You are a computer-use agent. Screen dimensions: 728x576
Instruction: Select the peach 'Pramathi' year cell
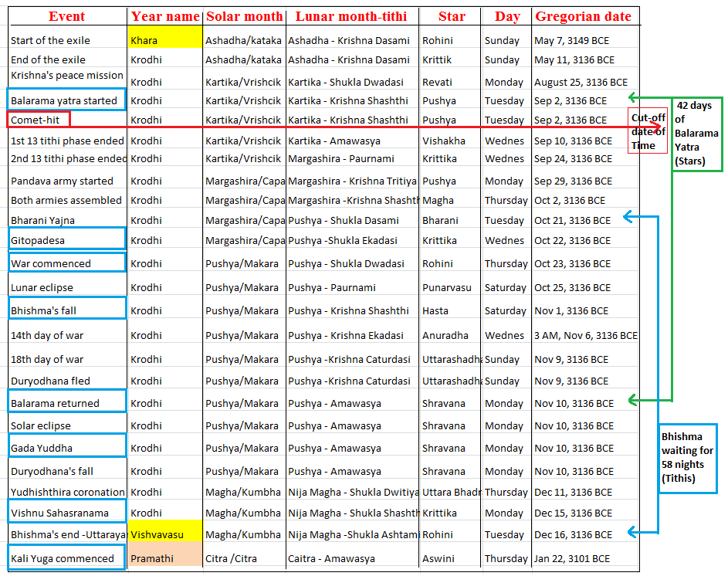tap(165, 554)
